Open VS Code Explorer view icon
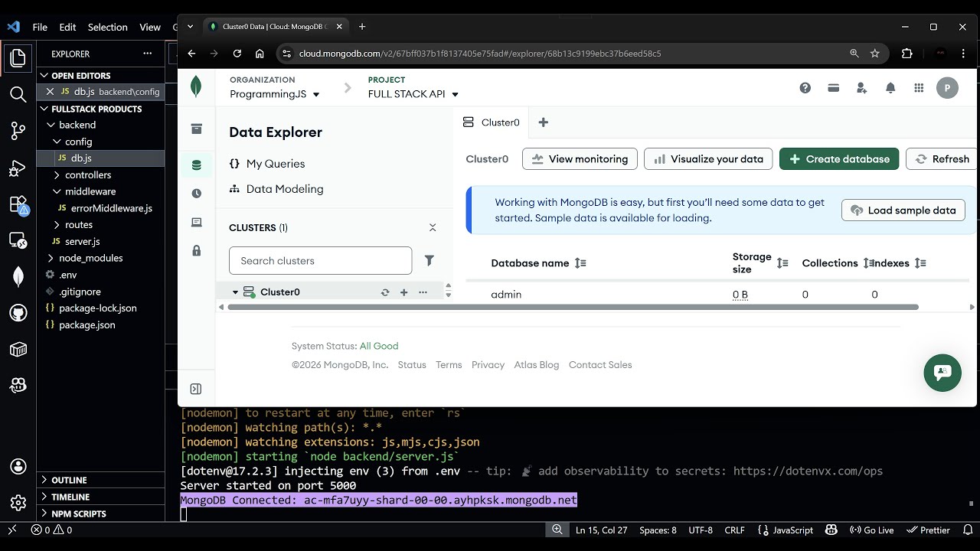This screenshot has width=980, height=551. 18,57
